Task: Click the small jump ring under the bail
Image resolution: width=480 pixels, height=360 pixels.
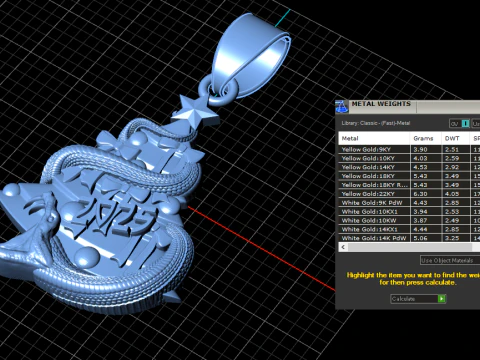Action: 218,89
